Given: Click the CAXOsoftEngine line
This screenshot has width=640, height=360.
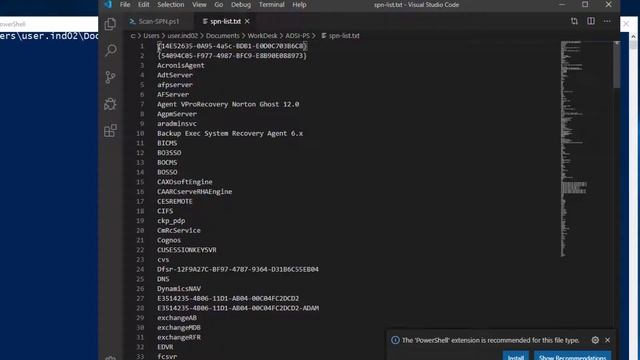Looking at the screenshot, I should point(184,182).
